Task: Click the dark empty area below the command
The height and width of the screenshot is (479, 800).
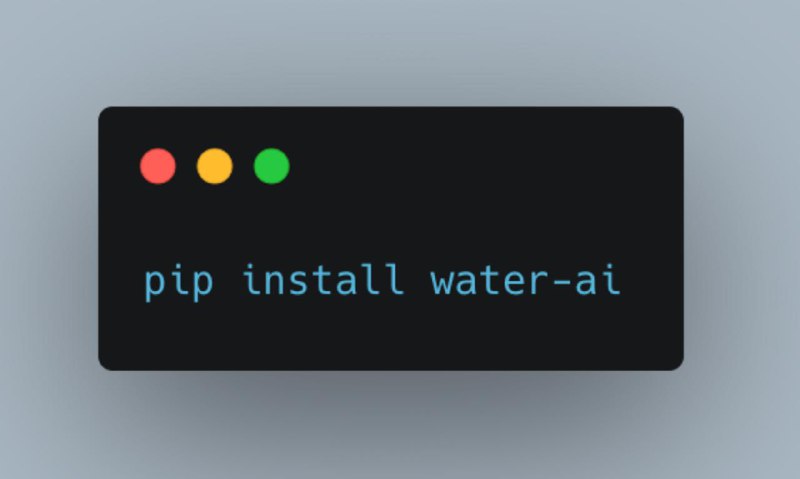Action: pos(390,334)
